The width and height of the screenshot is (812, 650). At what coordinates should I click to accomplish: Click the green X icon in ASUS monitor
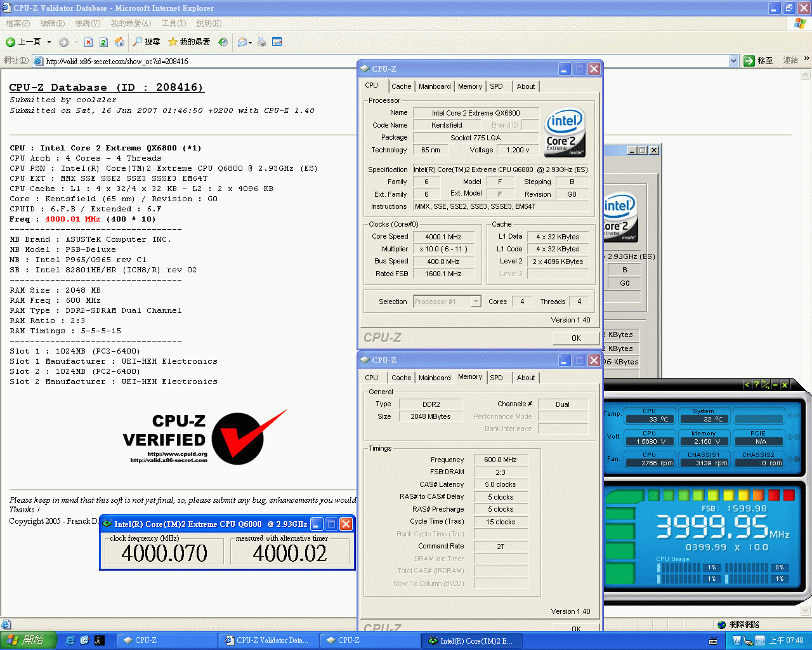785,385
